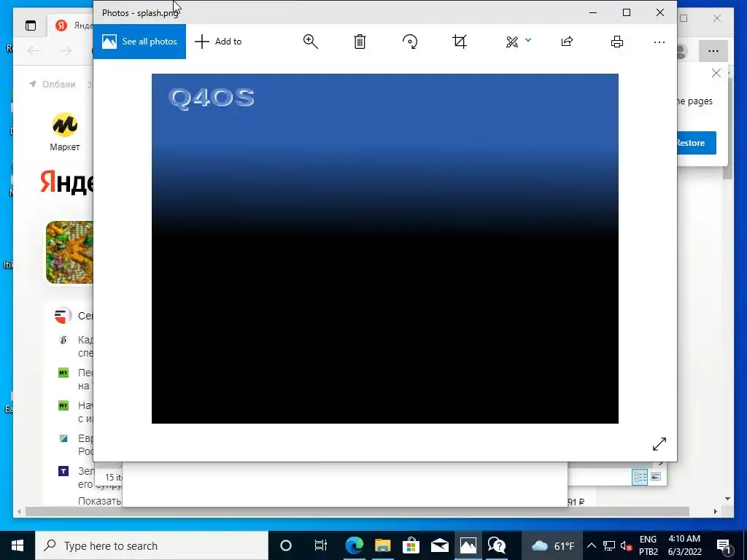
Task: Click the 61°F weather widget
Action: (x=553, y=545)
